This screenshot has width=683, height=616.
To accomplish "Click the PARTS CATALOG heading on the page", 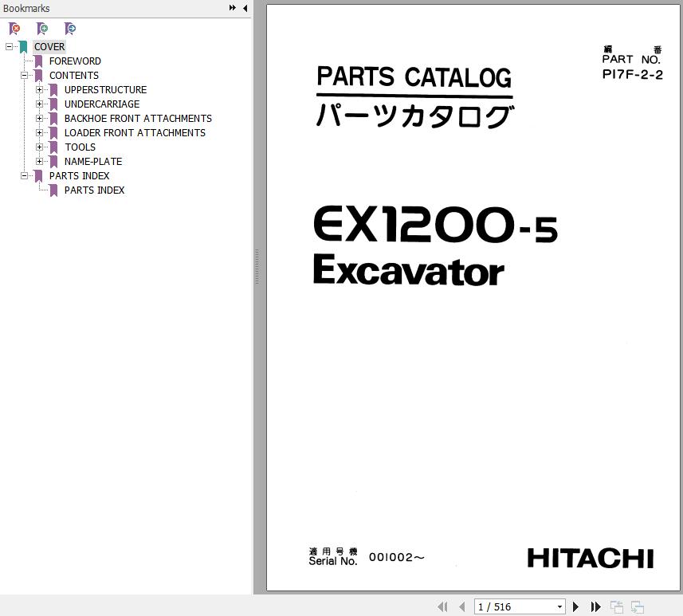I will point(414,77).
